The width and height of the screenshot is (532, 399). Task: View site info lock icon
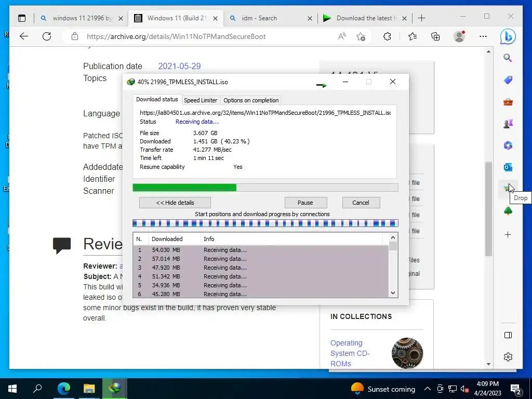pos(75,36)
